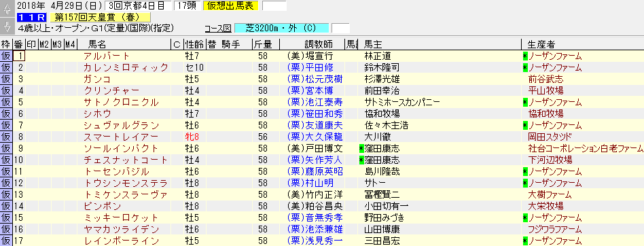Toggle the 印 mark cell for アルバート

[x=32, y=56]
